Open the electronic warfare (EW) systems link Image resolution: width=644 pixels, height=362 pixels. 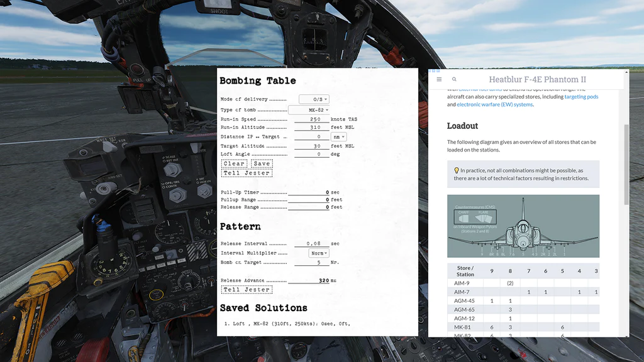click(494, 104)
